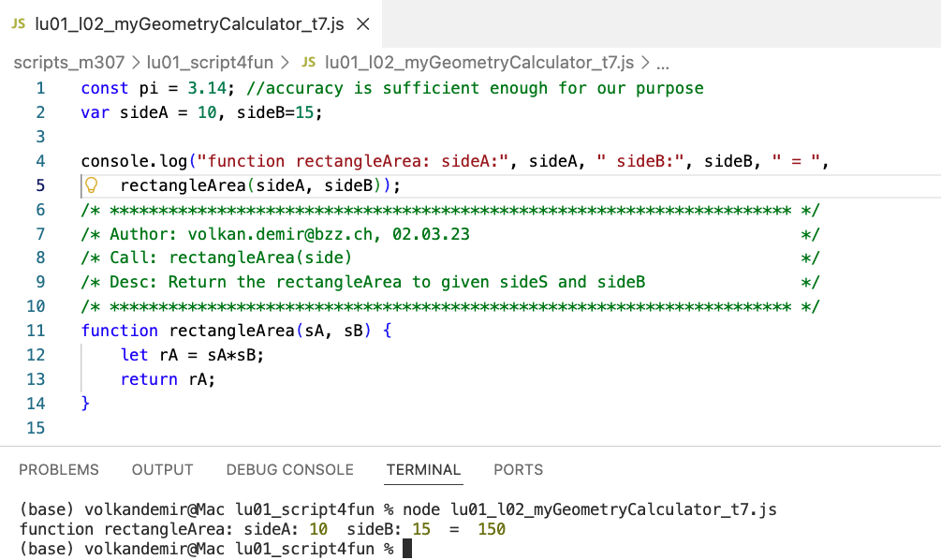
Task: Click the JS file icon in editor tab
Action: click(x=19, y=25)
